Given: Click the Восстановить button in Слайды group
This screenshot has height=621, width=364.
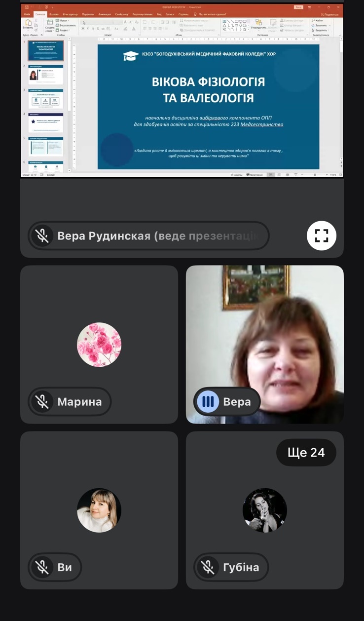Looking at the screenshot, I should 66,25.
